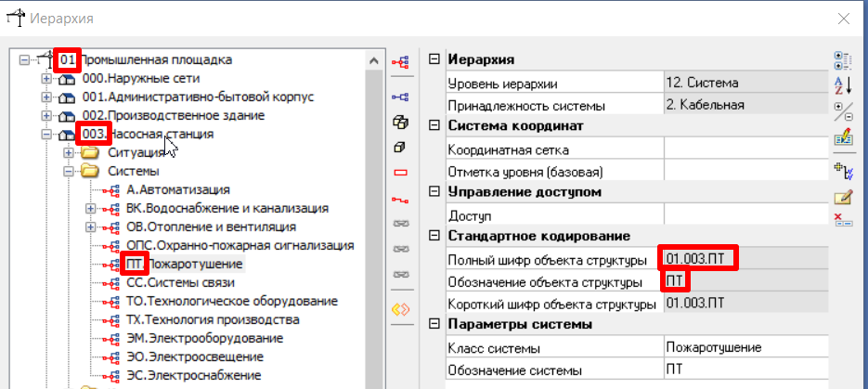Click the yellow diamond arrows icon

click(401, 309)
